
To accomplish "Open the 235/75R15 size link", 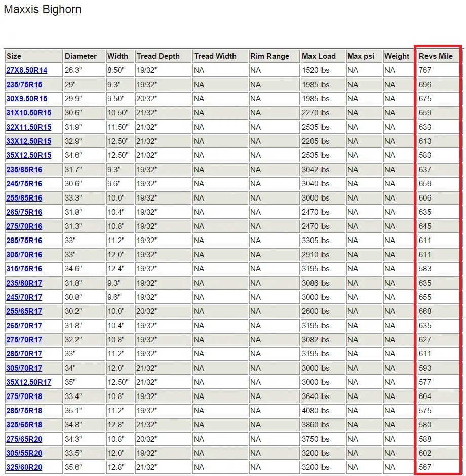I will [24, 85].
